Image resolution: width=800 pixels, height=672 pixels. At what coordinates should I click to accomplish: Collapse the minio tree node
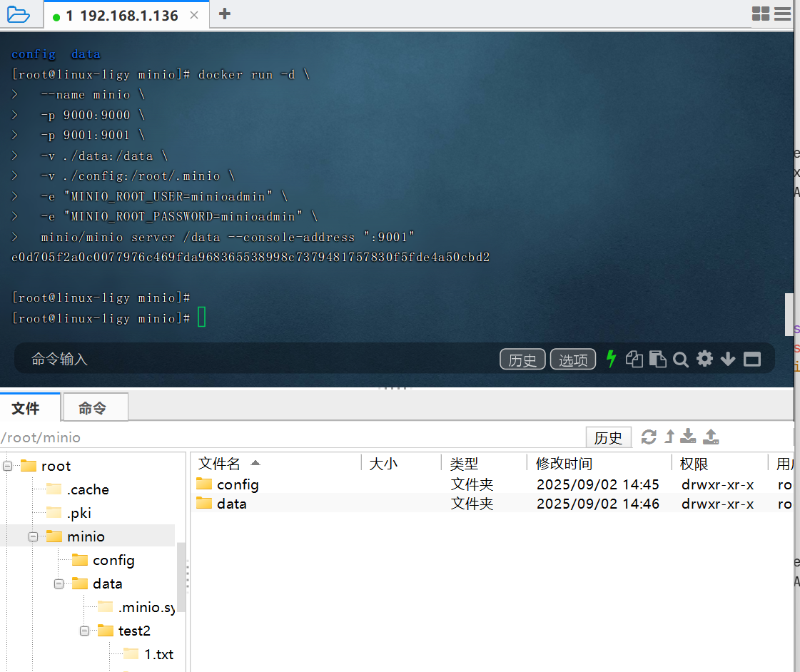point(33,536)
